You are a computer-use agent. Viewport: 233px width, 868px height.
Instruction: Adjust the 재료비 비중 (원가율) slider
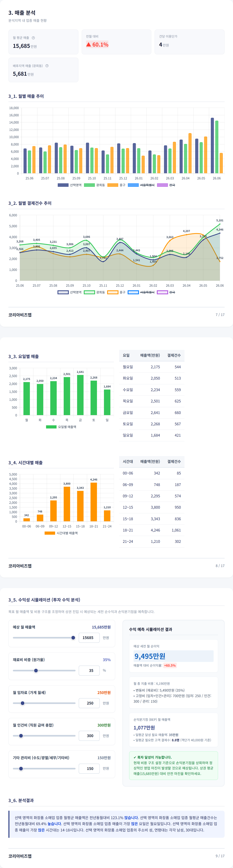point(44,671)
